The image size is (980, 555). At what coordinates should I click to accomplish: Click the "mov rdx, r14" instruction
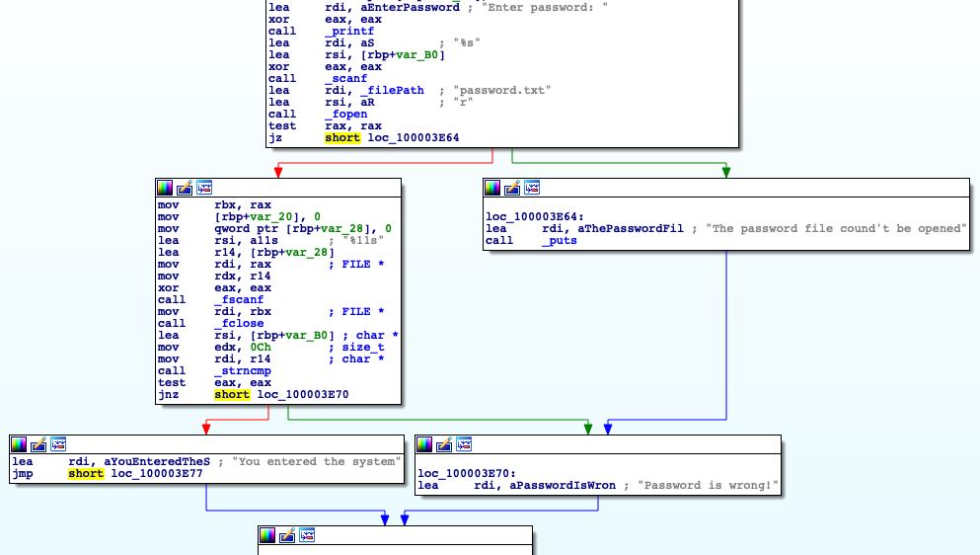coord(214,277)
